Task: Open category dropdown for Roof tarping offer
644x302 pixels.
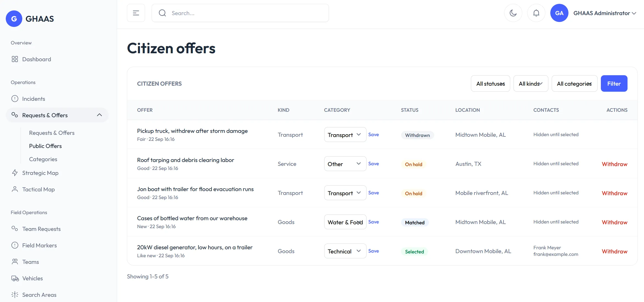Action: (345, 164)
